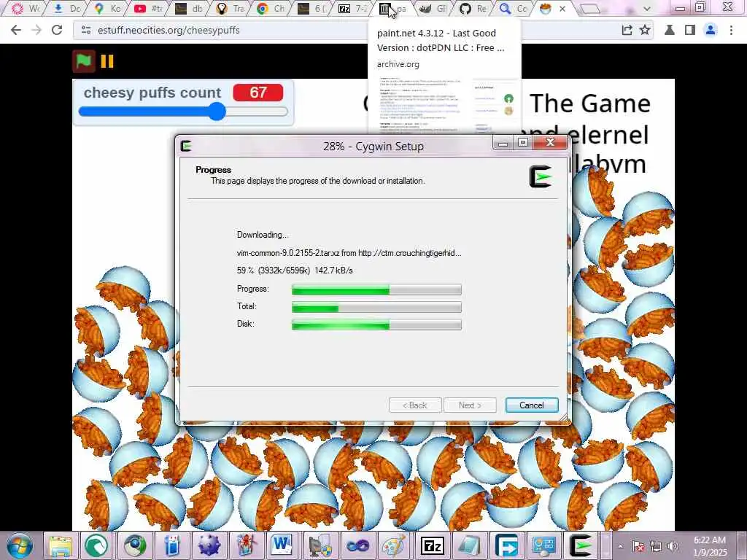Share this page via toolbar icon
Screen dimensions: 747x560
coord(627,30)
